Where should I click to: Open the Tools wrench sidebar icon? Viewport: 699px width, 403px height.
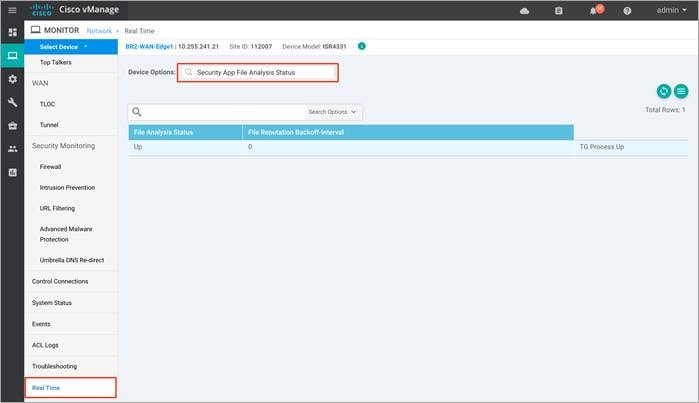pos(12,103)
